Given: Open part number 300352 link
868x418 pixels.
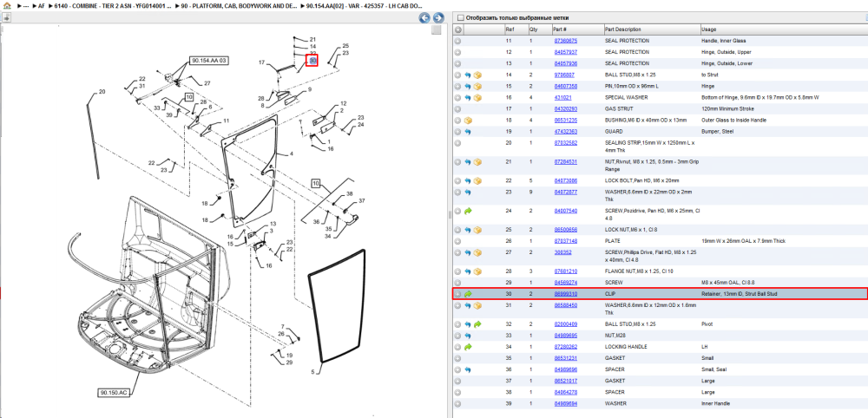Looking at the screenshot, I should [x=563, y=252].
